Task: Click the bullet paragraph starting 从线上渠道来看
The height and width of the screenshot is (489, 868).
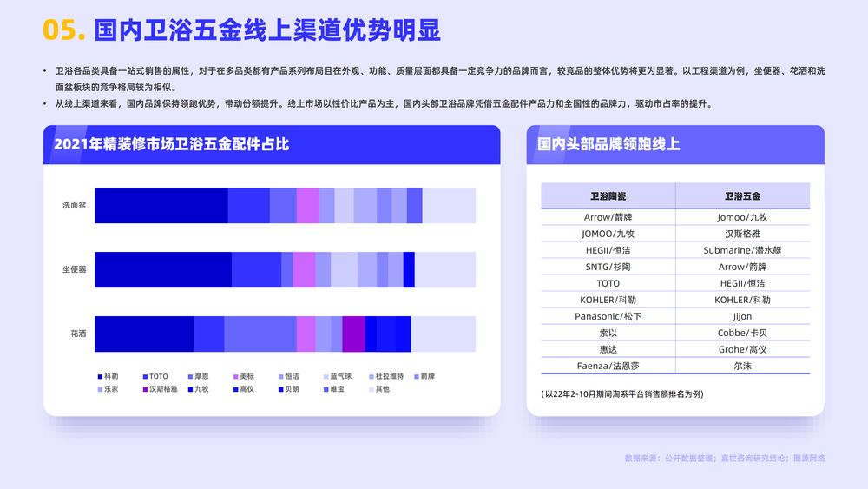Action: [x=385, y=104]
